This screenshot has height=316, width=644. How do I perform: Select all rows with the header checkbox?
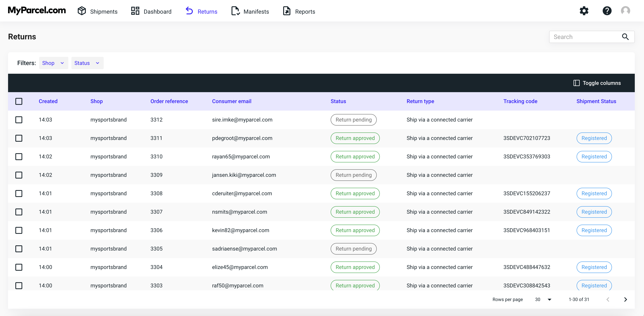point(19,101)
